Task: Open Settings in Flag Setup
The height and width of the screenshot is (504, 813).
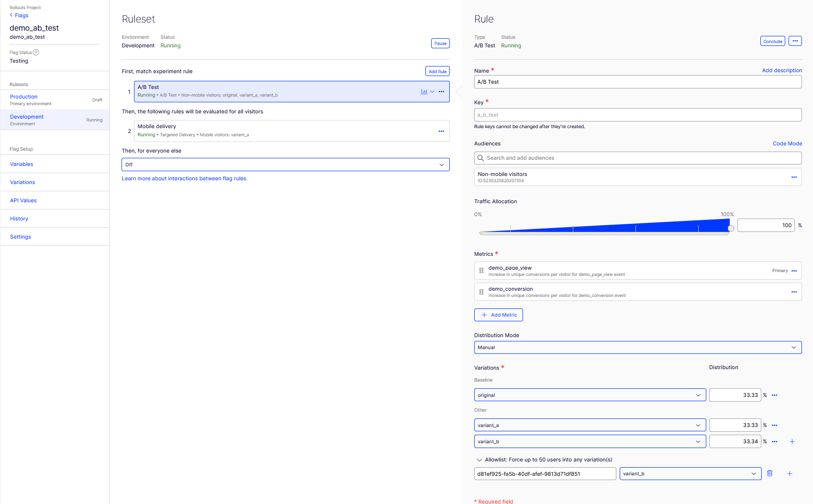Action: pos(21,237)
